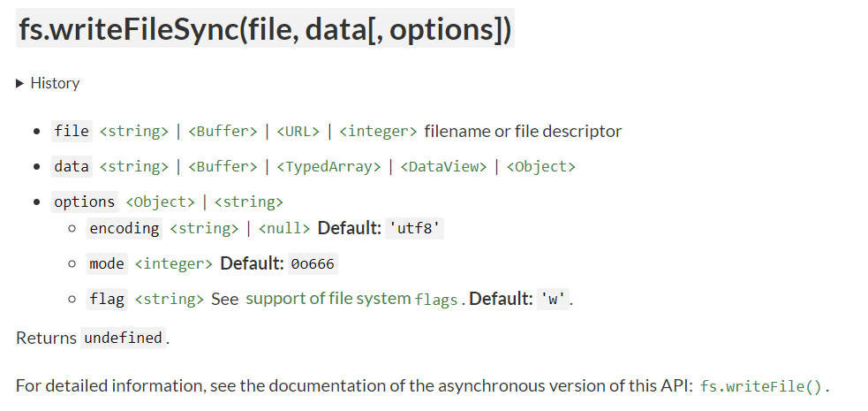Open the string type link for data parameter
The width and height of the screenshot is (868, 411).
(133, 166)
